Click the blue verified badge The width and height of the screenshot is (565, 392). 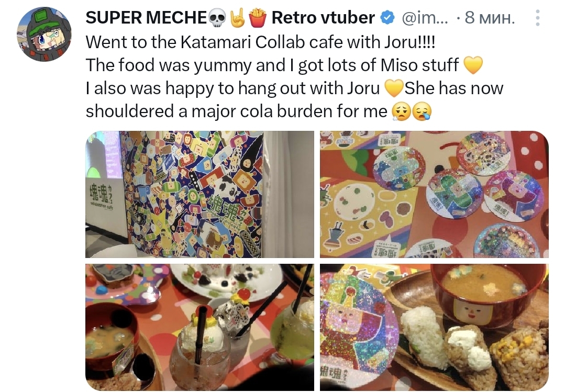click(387, 18)
